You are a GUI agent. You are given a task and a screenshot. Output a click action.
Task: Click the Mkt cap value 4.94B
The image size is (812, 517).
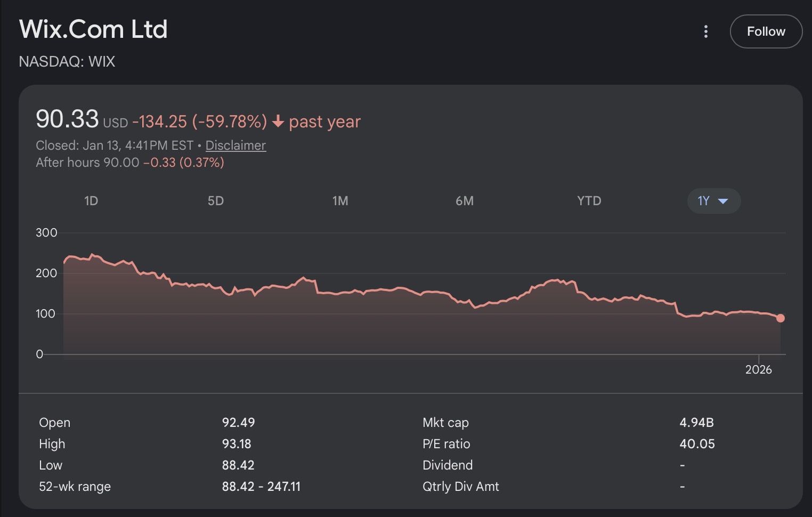(x=696, y=423)
